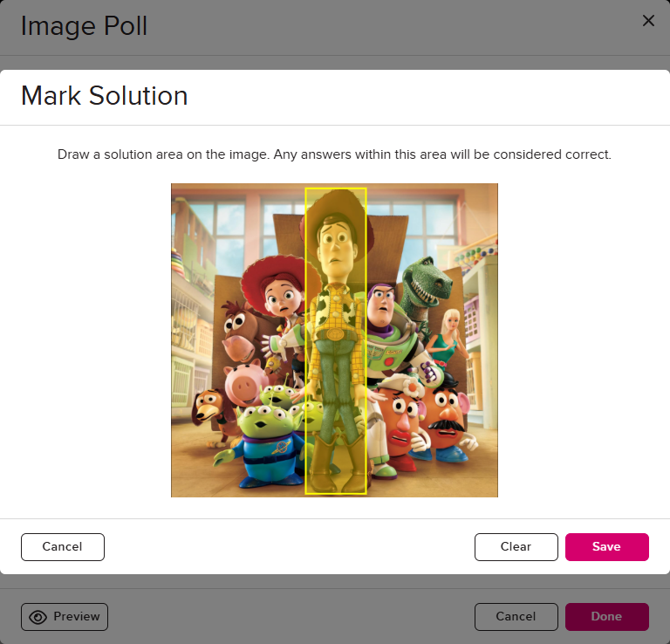Click on the front green alien toy
This screenshot has width=670, height=644.
[265, 444]
